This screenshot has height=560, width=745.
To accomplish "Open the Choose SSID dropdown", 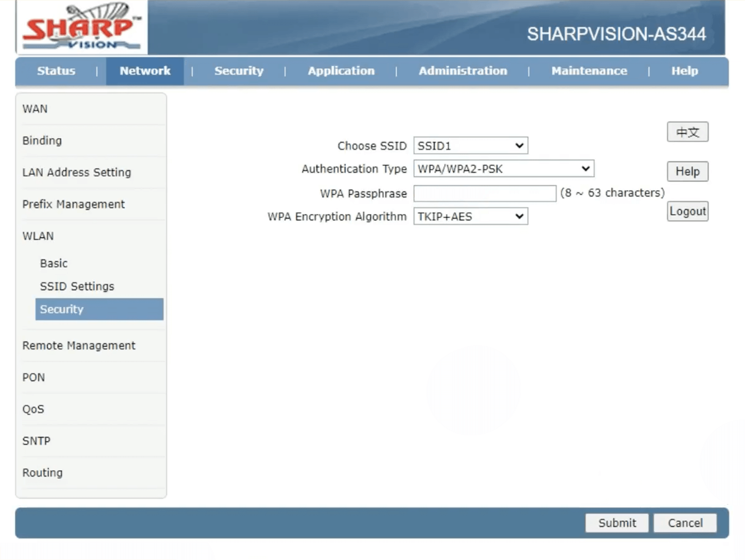I will [470, 146].
